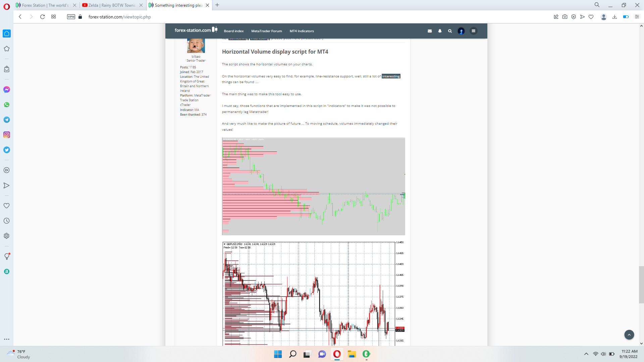Image resolution: width=644 pixels, height=362 pixels.
Task: Click the forum notifications bell icon
Action: pos(440,31)
